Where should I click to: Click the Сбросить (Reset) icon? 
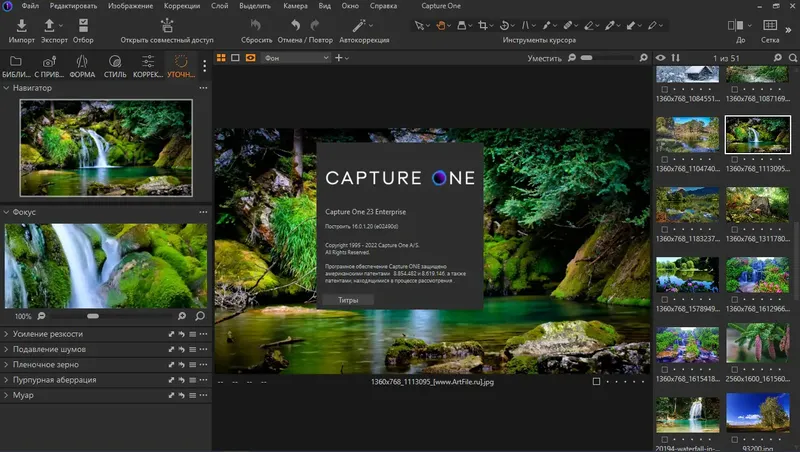pyautogui.click(x=255, y=25)
